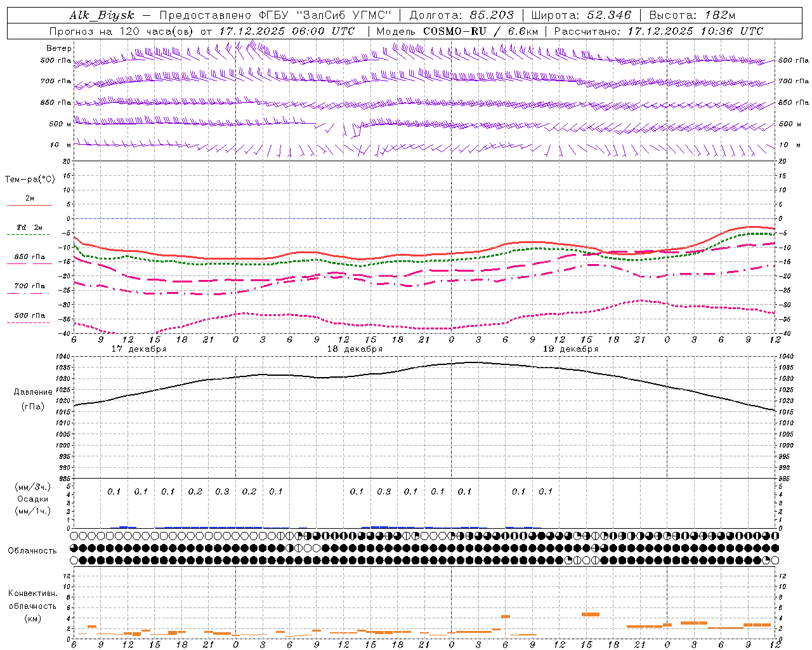Click the dashed line sample under 'Td 2м' legend
Viewport: 812px width, 650px height.
click(29, 234)
